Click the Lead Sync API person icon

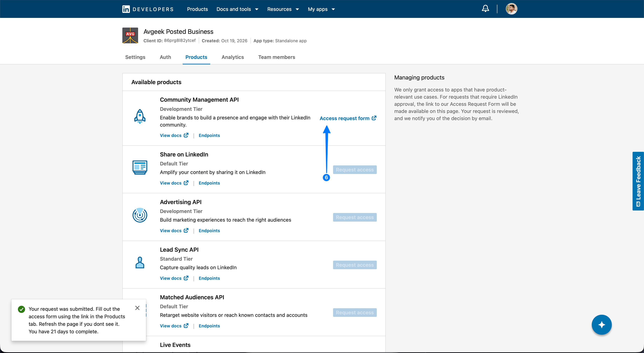(x=140, y=263)
